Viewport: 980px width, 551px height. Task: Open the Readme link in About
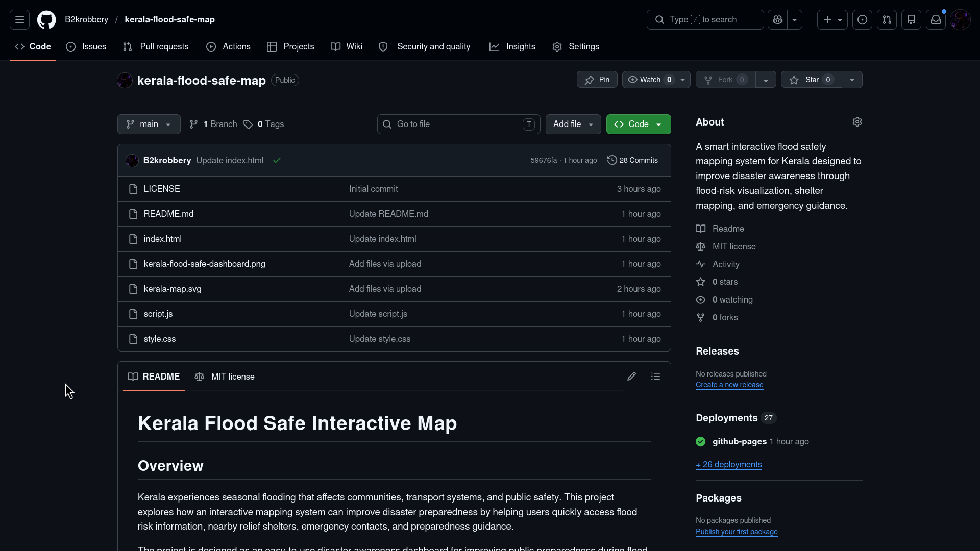[x=720, y=229]
